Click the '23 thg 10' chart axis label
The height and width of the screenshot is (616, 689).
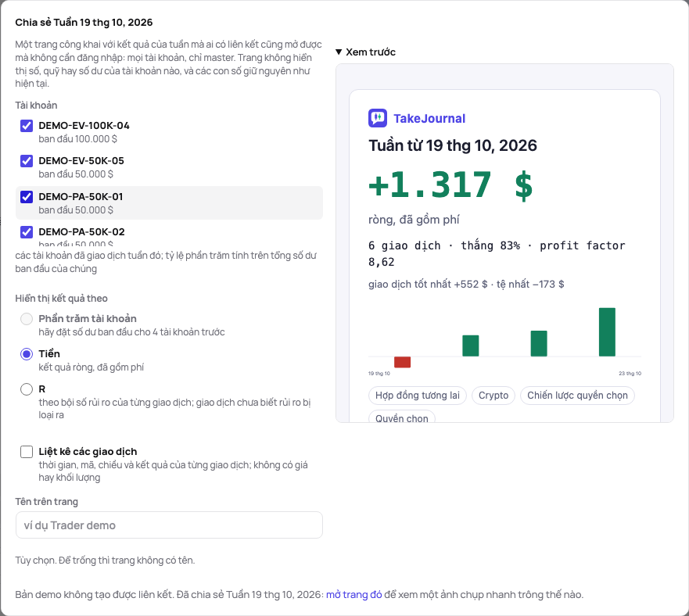tap(630, 374)
